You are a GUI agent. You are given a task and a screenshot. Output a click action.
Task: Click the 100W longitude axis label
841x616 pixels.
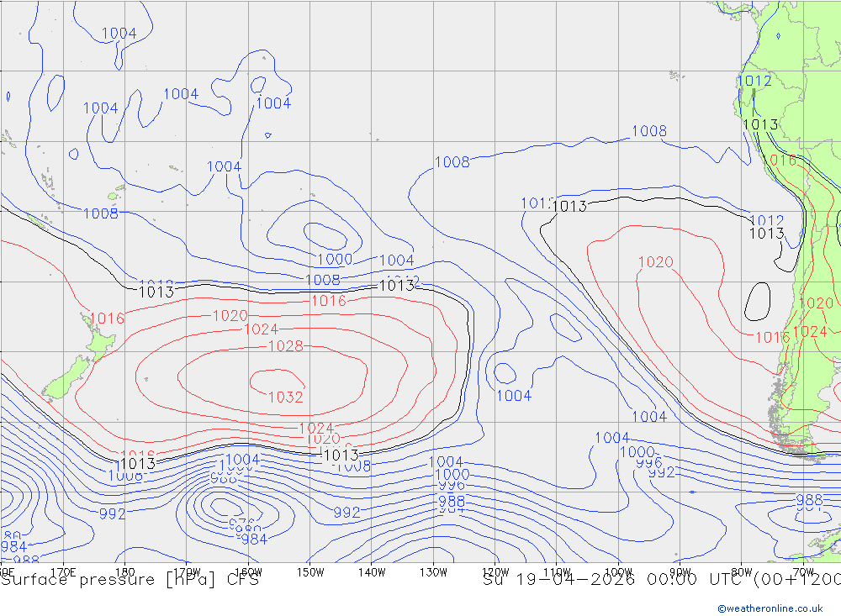(618, 572)
